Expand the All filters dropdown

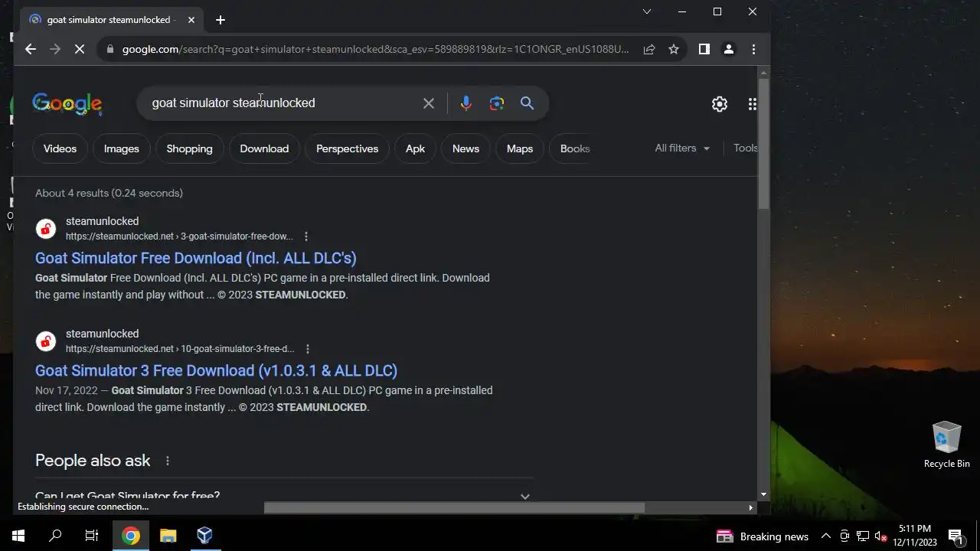pyautogui.click(x=682, y=148)
